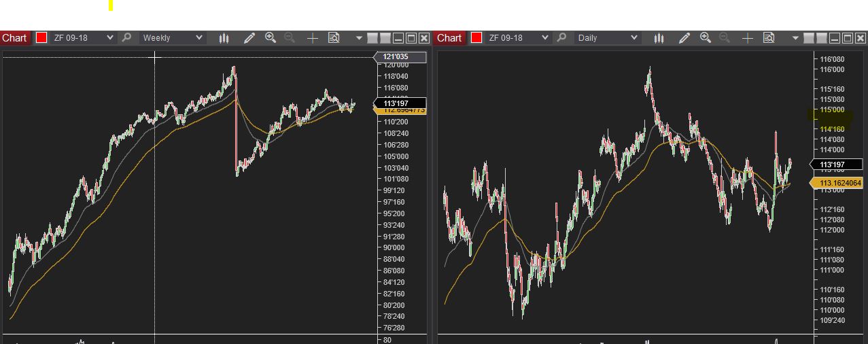Zoom in on the Weekly chart
The height and width of the screenshot is (344, 868).
tap(271, 38)
